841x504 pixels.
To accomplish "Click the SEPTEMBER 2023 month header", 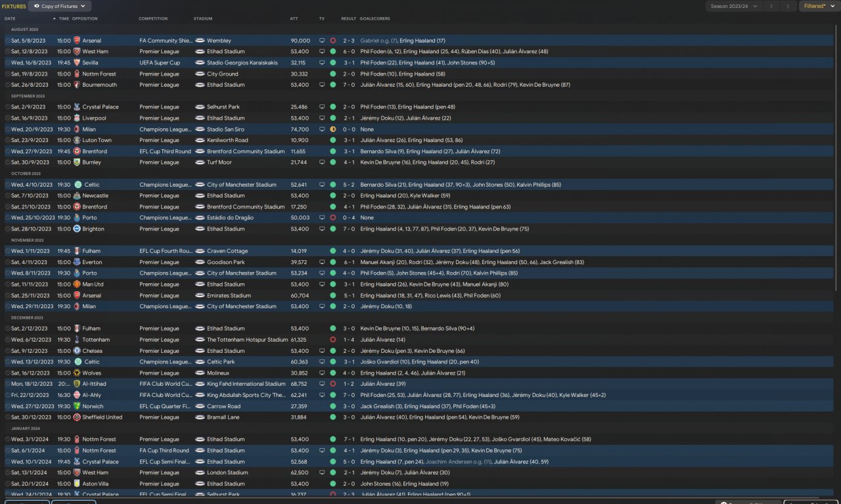I will [28, 96].
